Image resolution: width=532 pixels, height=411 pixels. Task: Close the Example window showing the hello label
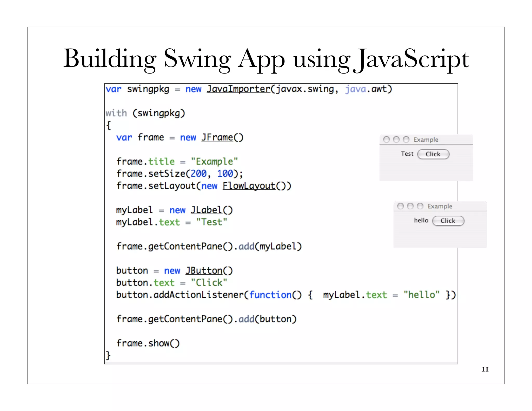point(401,206)
